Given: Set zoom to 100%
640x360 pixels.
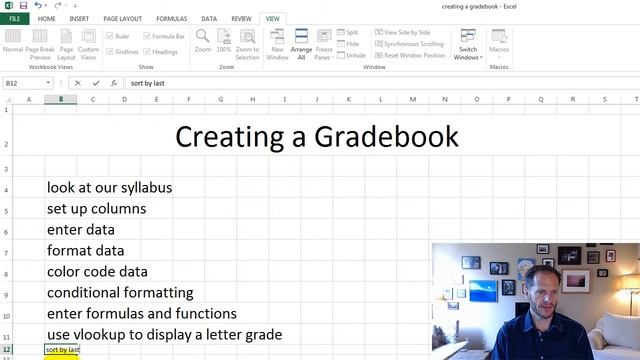Looking at the screenshot, I should [x=224, y=41].
